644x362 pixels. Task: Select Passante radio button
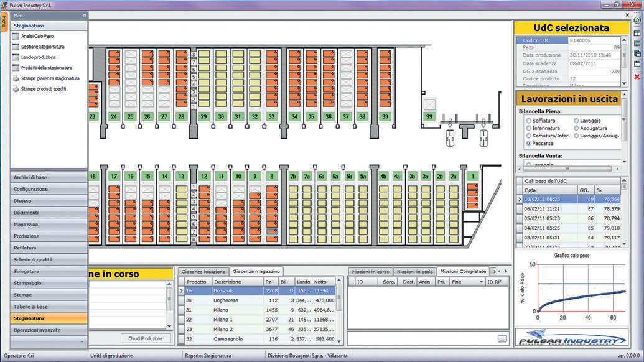coord(529,143)
